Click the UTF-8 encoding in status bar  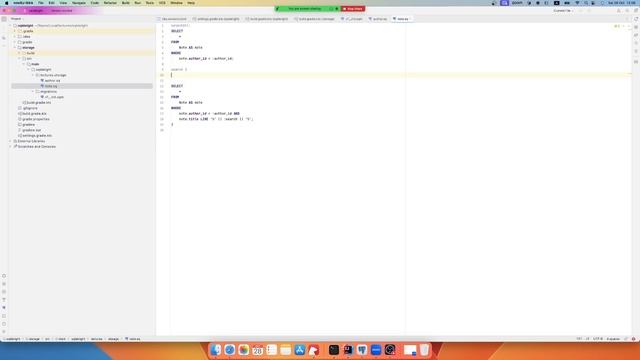tap(598, 339)
